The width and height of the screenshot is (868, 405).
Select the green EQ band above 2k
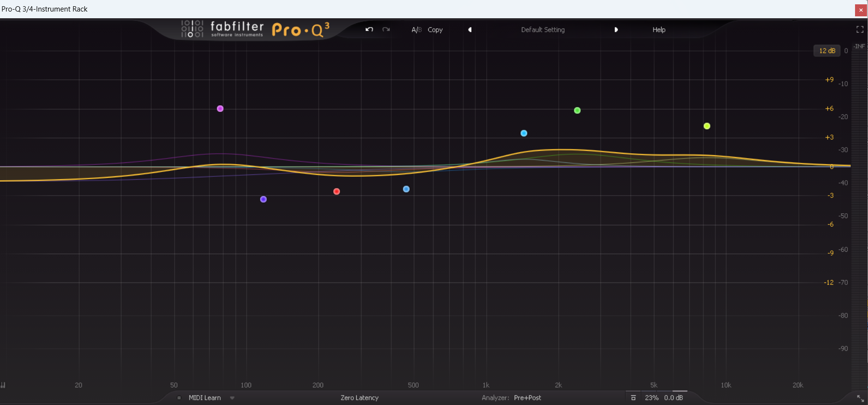[x=577, y=110]
